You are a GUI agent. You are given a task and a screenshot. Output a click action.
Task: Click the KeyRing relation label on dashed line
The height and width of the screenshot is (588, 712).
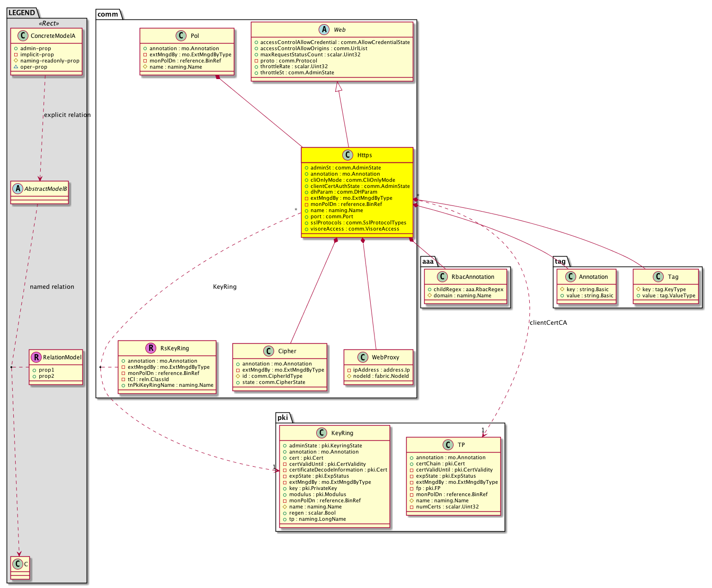(224, 287)
